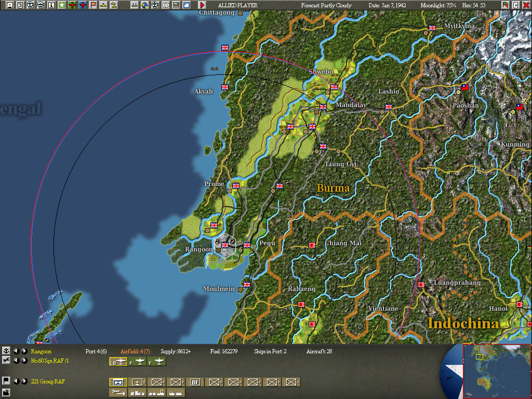Image resolution: width=532 pixels, height=399 pixels.
Task: Click the mini-map overview thumbnail
Action: coord(497,371)
